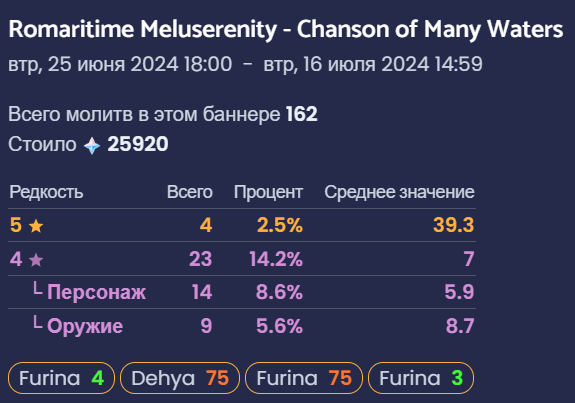Image resolution: width=575 pixels, height=403 pixels.
Task: Click the 5-star gold star icon
Action: (36, 226)
